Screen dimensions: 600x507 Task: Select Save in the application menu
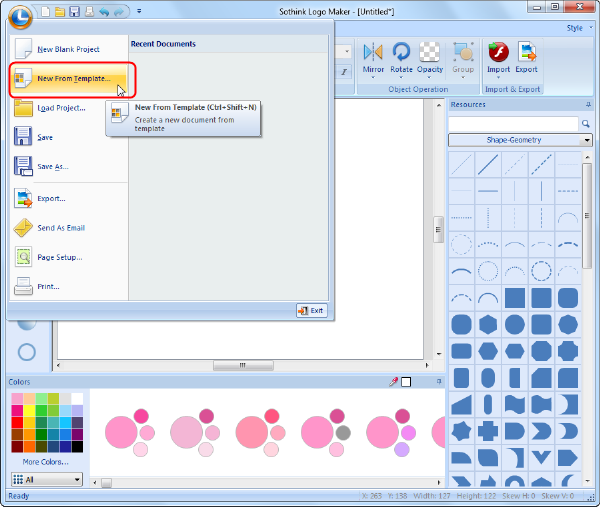coord(69,137)
